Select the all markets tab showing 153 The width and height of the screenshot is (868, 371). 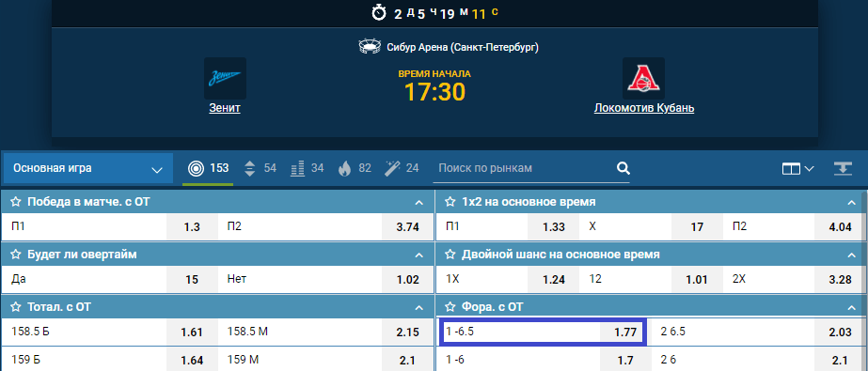coord(208,168)
